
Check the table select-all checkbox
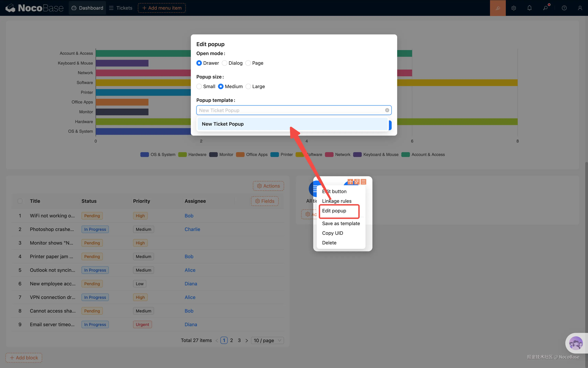pos(20,201)
